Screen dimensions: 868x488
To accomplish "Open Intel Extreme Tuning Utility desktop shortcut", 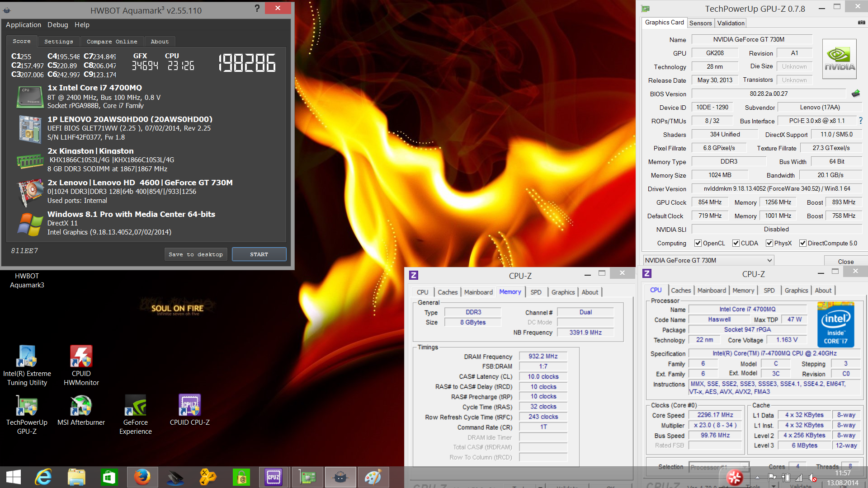I will (27, 366).
